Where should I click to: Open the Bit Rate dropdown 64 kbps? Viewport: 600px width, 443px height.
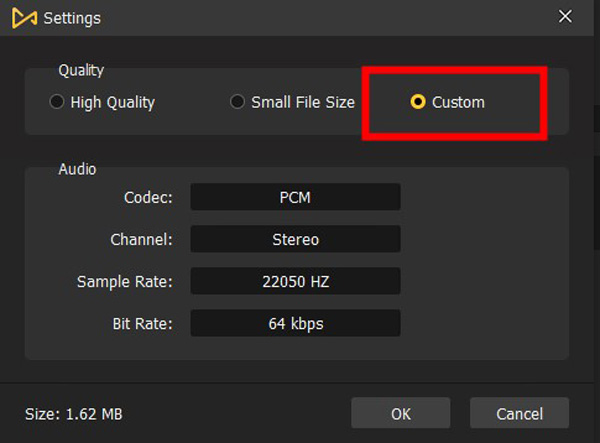click(x=295, y=323)
